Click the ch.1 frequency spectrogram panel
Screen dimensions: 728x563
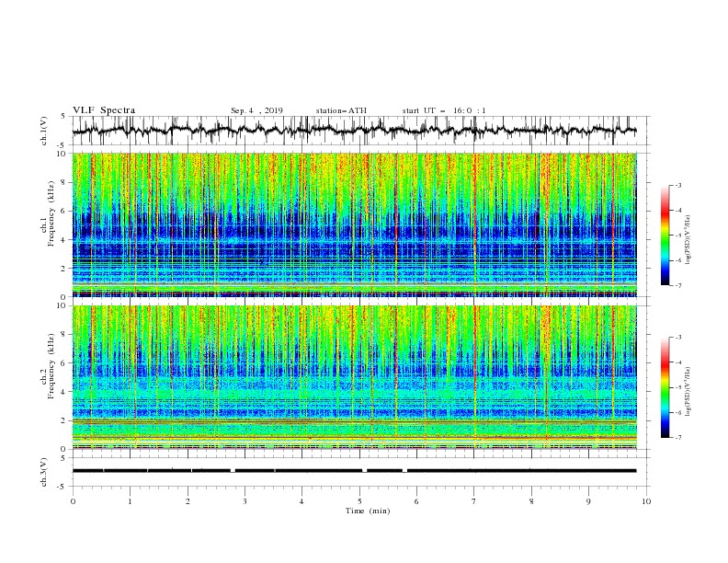click(x=354, y=224)
